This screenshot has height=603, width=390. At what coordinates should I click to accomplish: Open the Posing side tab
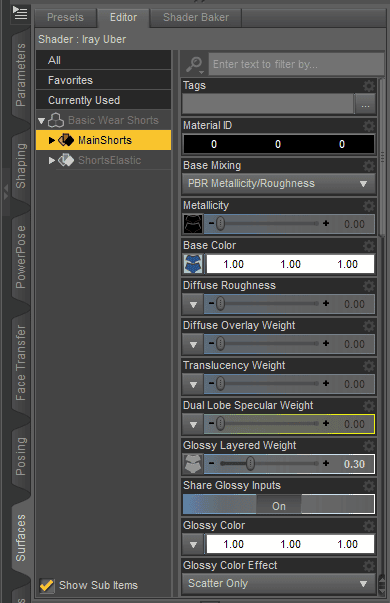click(x=20, y=456)
